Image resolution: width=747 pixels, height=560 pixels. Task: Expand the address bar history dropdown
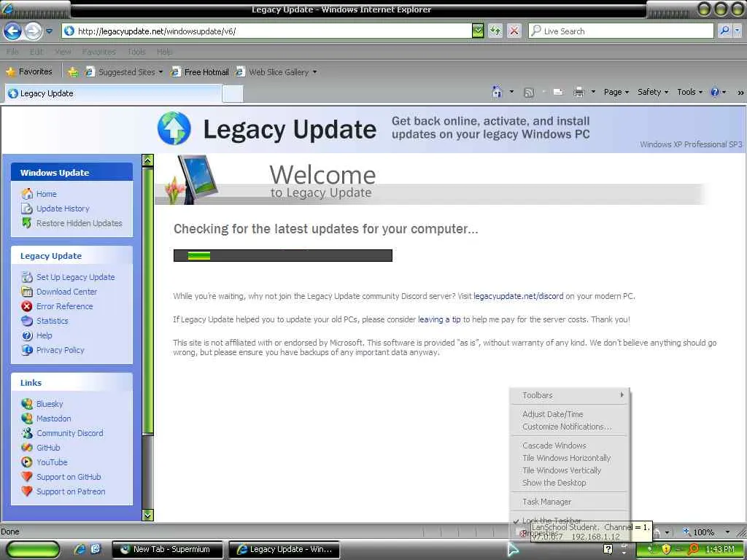pos(477,31)
